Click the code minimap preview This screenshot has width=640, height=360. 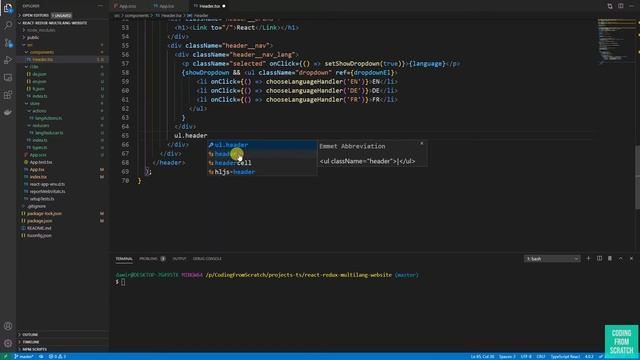coord(616,41)
